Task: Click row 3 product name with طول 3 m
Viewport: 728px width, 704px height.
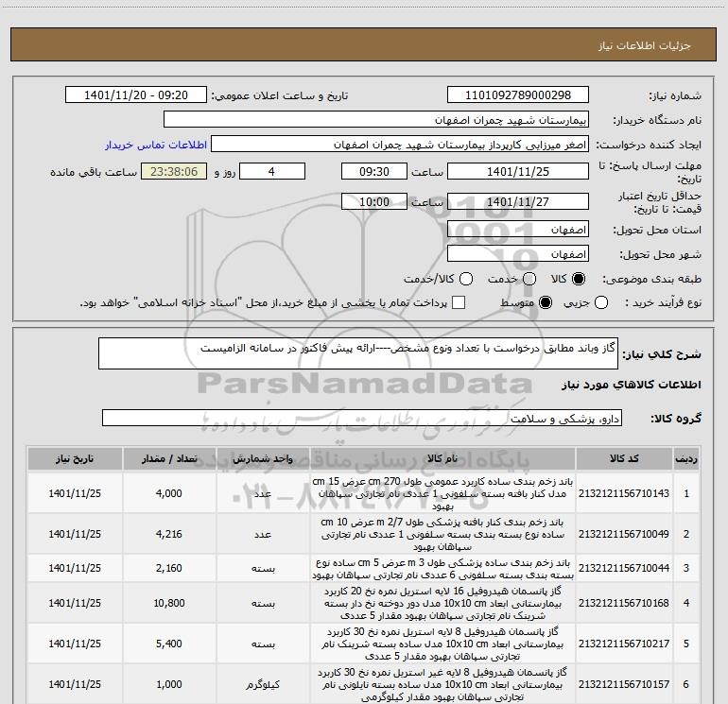Action: point(442,569)
